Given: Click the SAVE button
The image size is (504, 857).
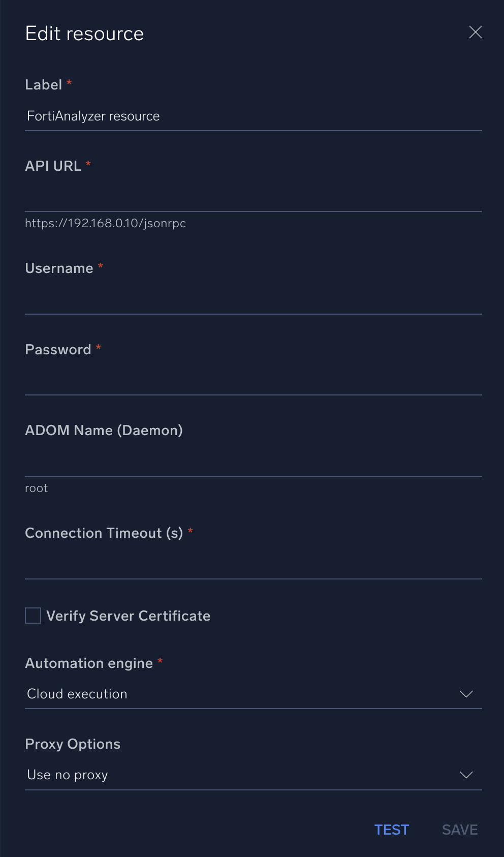Looking at the screenshot, I should pos(459,829).
